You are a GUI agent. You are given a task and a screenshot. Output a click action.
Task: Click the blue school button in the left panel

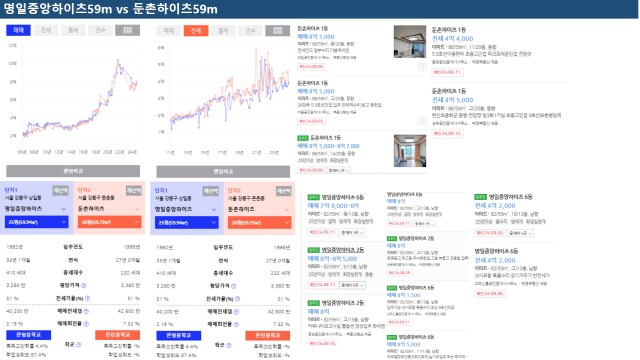(x=29, y=335)
